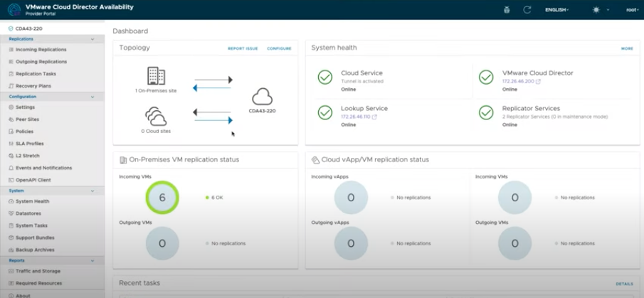Click the Incoming vApps zero circle
The width and height of the screenshot is (644, 298).
pyautogui.click(x=351, y=198)
